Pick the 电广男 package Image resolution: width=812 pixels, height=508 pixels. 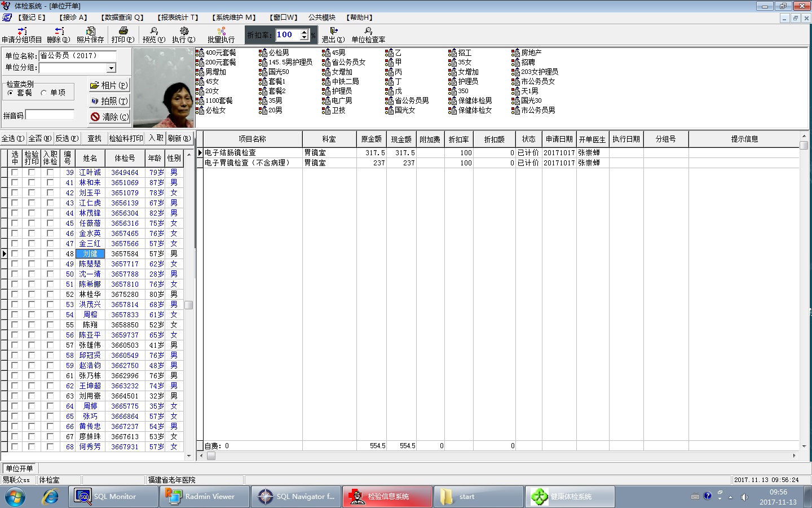337,101
